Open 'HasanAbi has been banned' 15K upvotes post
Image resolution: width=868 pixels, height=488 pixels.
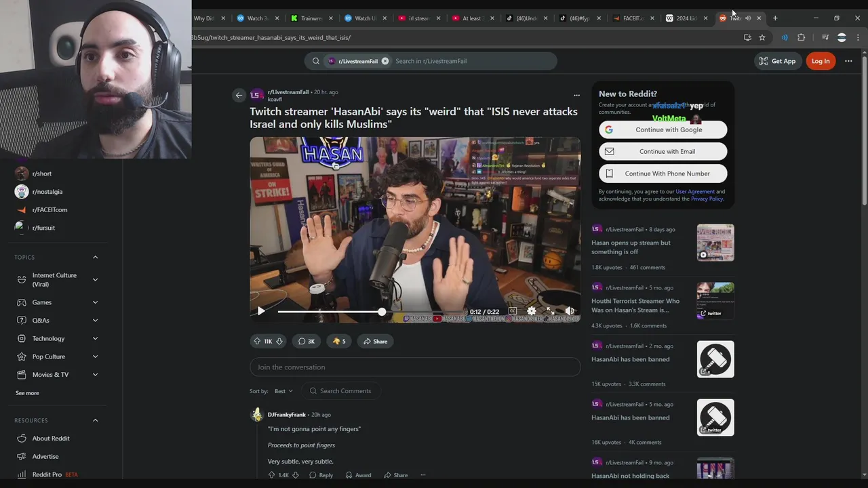[630, 359]
